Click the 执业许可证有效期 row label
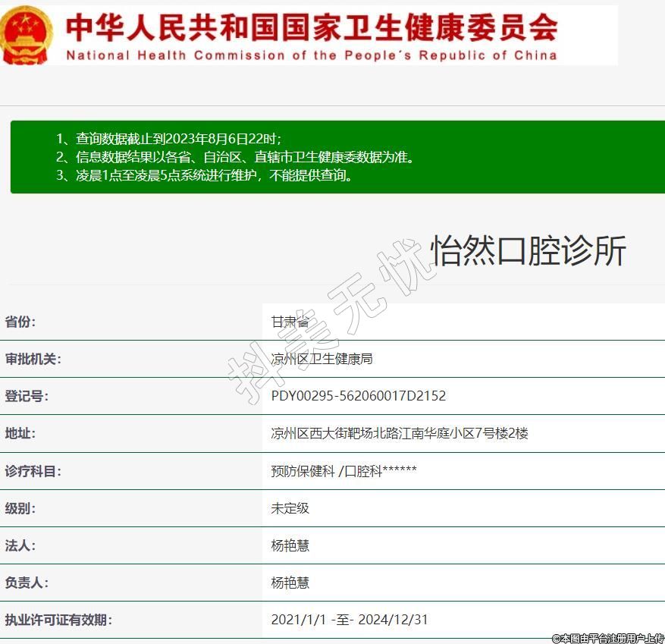 pos(58,620)
